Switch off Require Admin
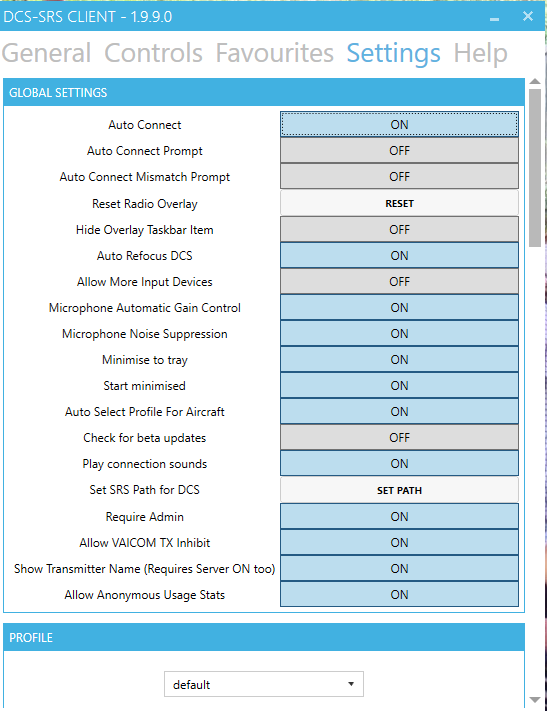 point(399,516)
